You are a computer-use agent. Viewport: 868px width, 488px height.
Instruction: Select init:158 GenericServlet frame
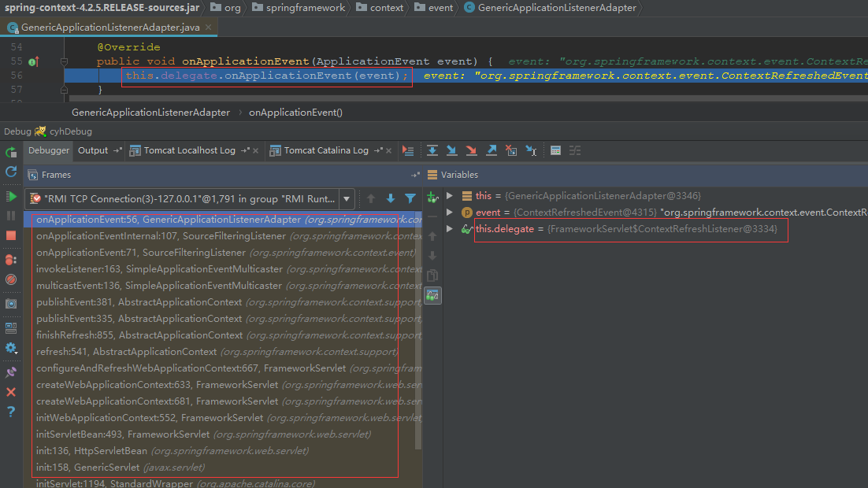[223, 468]
